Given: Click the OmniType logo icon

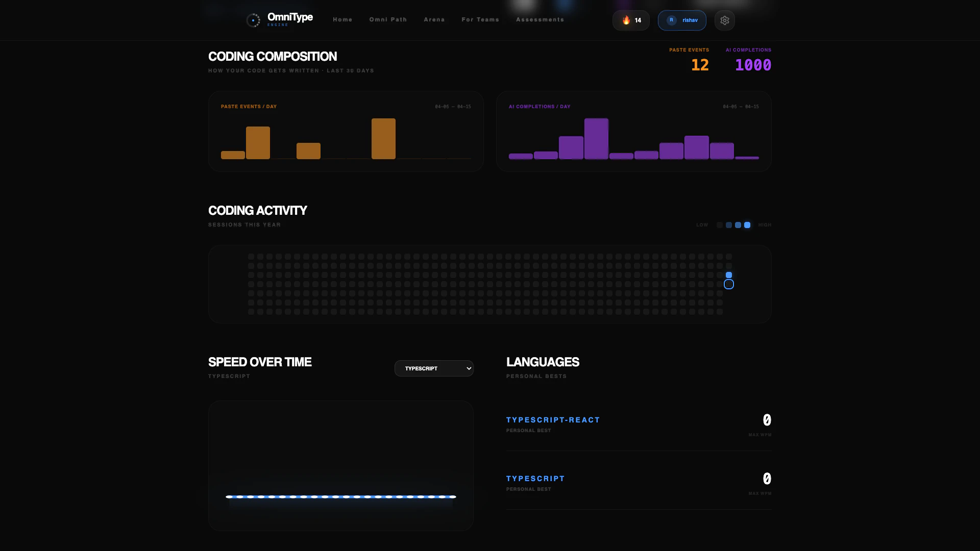Looking at the screenshot, I should (254, 20).
